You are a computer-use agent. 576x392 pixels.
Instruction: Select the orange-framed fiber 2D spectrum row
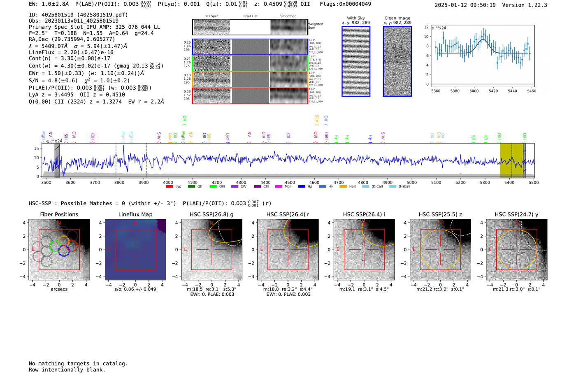coord(250,79)
